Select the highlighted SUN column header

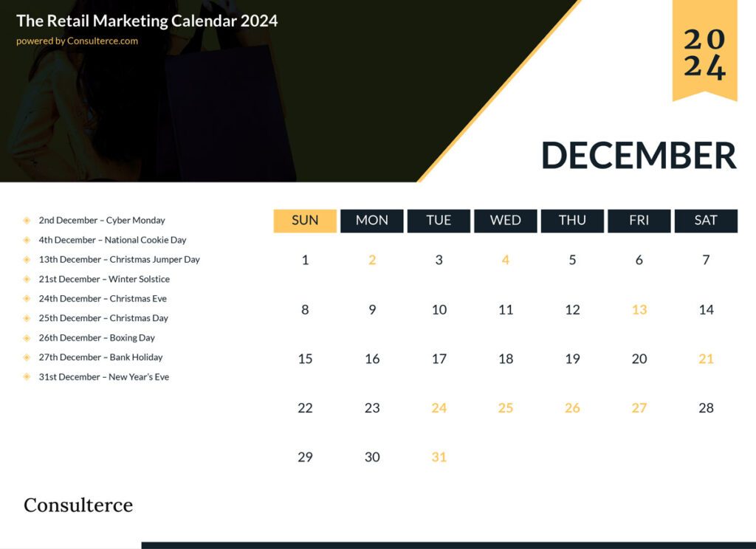pos(305,220)
